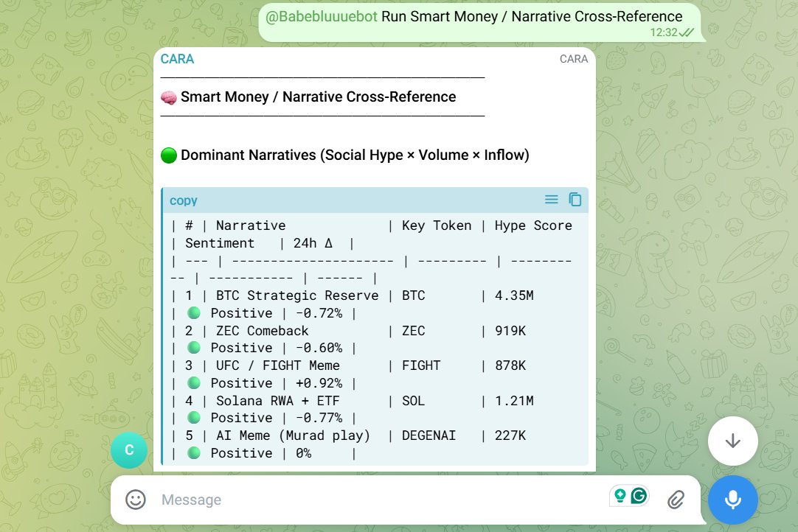Select the UFC / FIGHT Meme narrative text
The width and height of the screenshot is (798, 532).
point(277,365)
